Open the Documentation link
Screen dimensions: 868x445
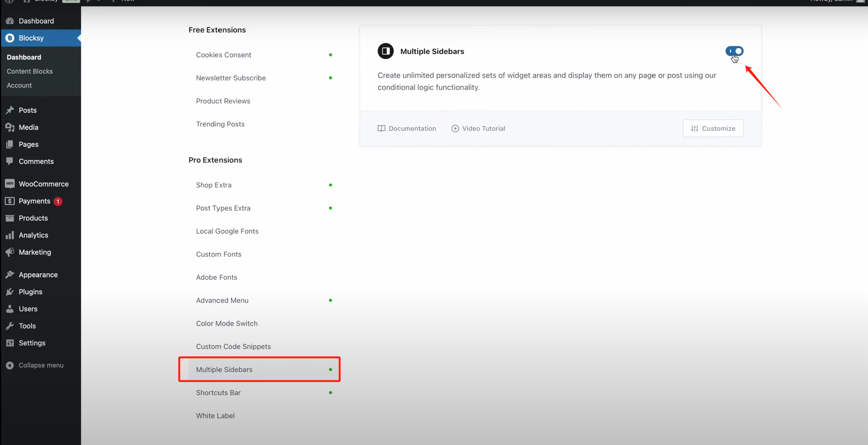click(407, 128)
